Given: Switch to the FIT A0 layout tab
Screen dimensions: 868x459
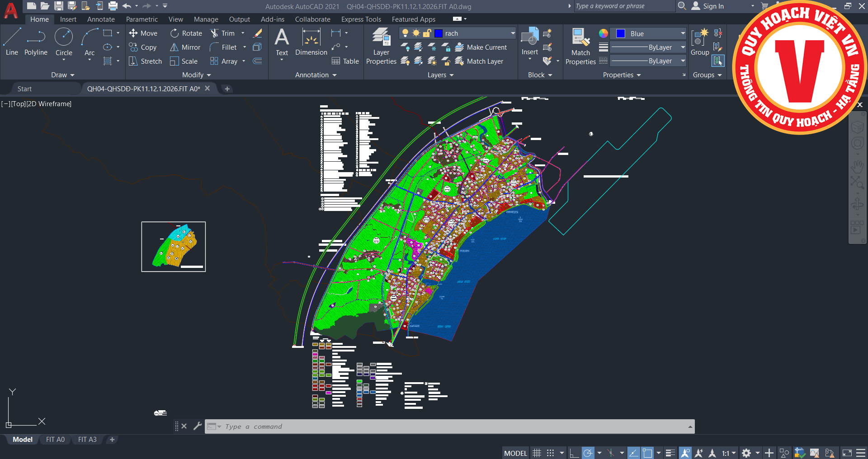Looking at the screenshot, I should 55,440.
